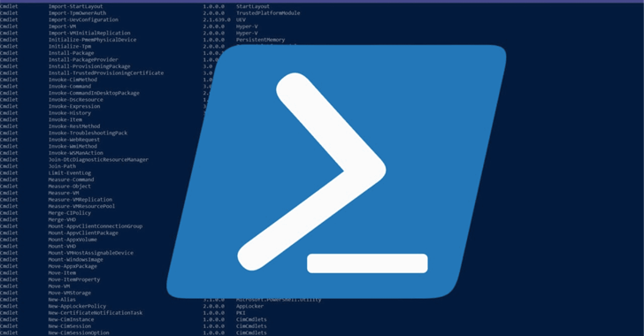Select the New-CertificateNotificationTask line
644x336 pixels.
96,313
